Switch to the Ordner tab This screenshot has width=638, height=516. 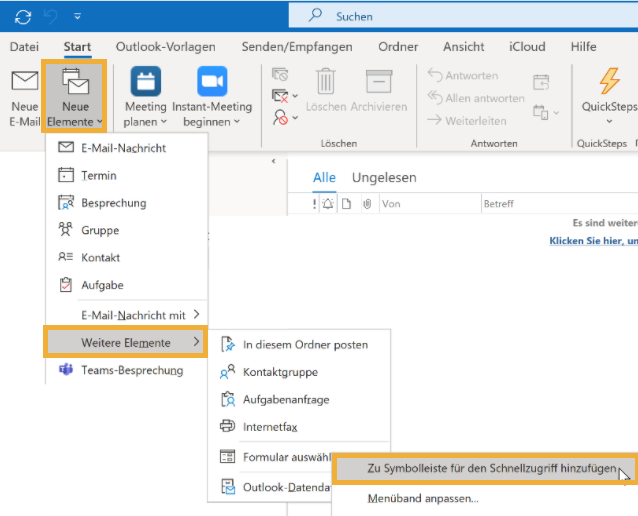point(398,47)
